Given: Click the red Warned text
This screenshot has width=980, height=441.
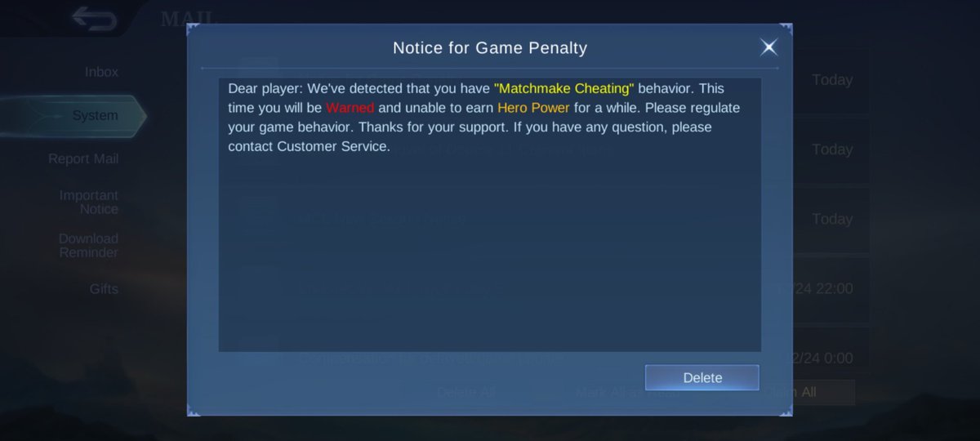Looking at the screenshot, I should tap(350, 107).
